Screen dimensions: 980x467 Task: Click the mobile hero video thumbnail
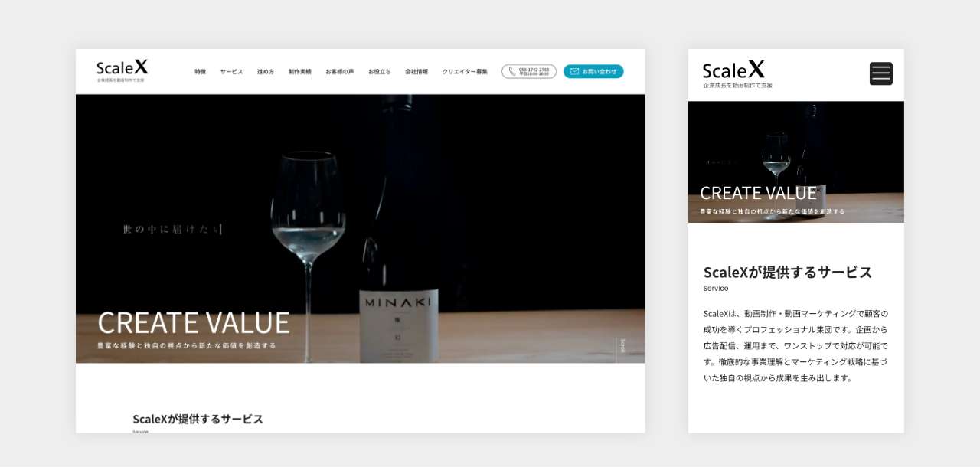point(796,162)
